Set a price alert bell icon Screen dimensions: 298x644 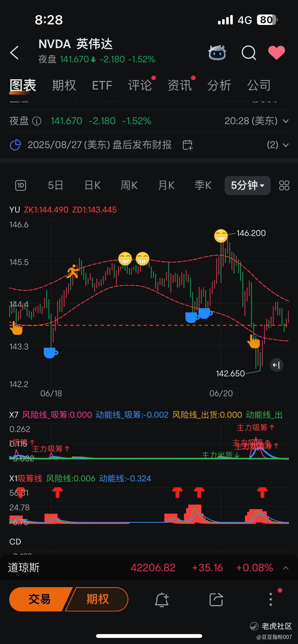click(x=162, y=599)
